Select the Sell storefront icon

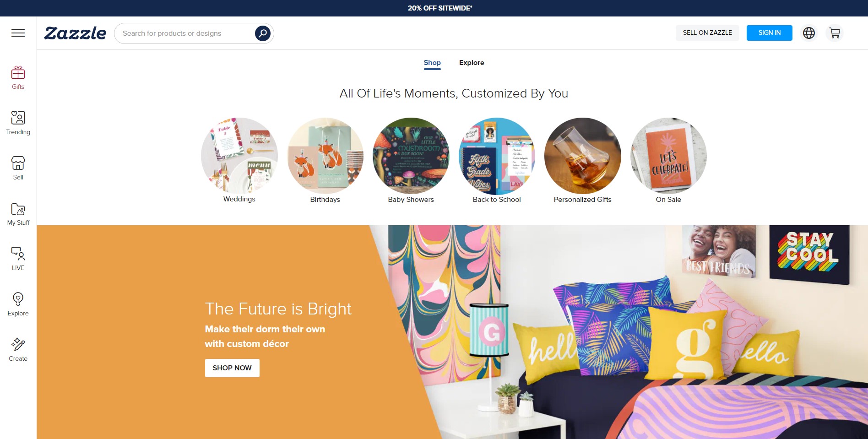click(18, 163)
